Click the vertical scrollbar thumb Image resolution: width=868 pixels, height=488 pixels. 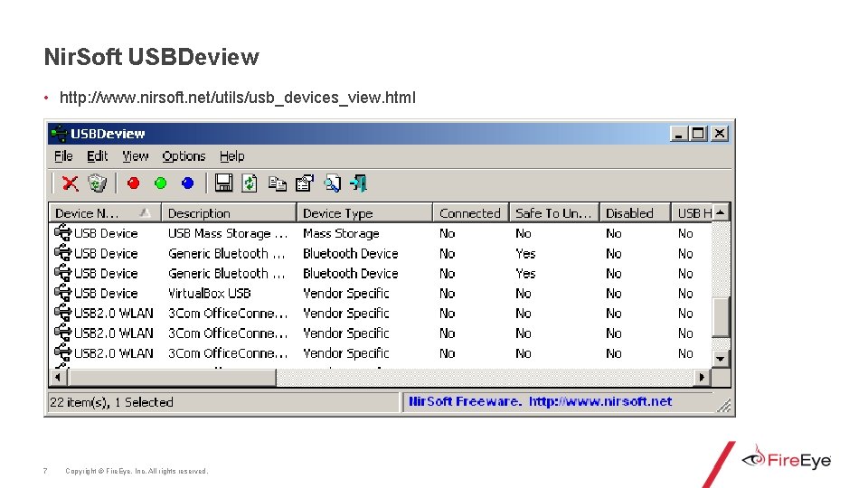721,316
